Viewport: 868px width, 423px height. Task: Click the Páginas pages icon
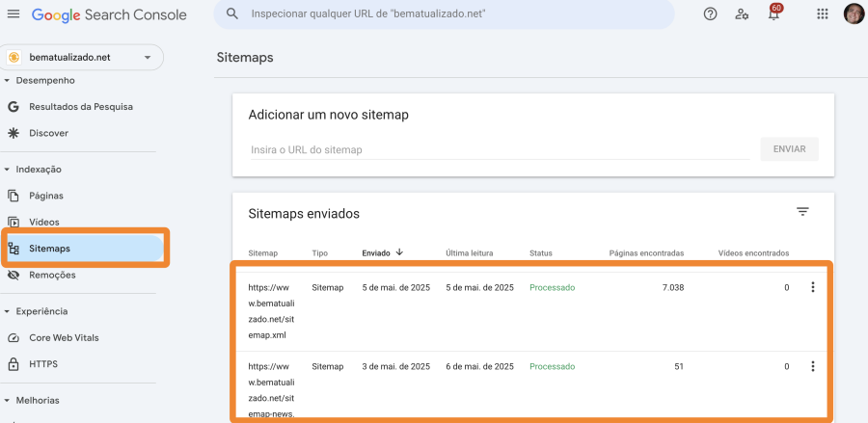(x=14, y=196)
